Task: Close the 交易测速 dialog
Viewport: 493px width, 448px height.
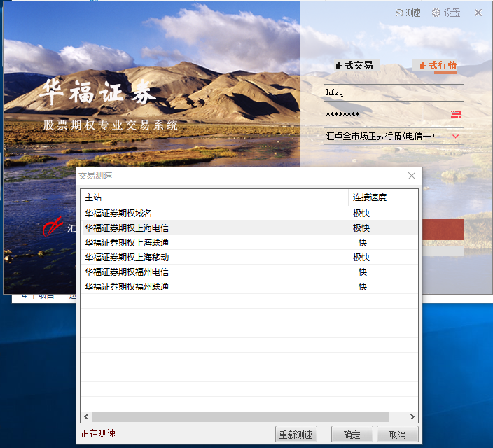Action: (412, 176)
